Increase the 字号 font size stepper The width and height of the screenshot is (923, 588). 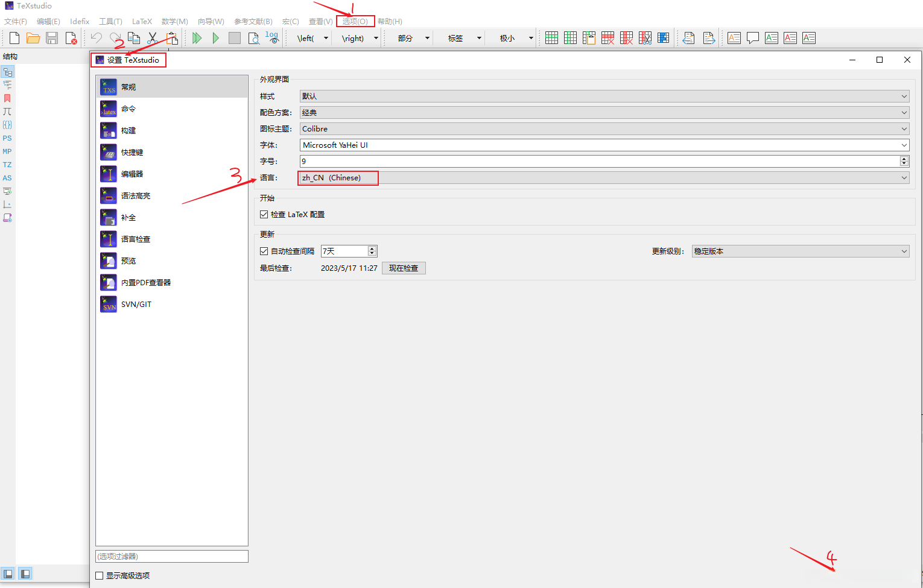(x=904, y=159)
